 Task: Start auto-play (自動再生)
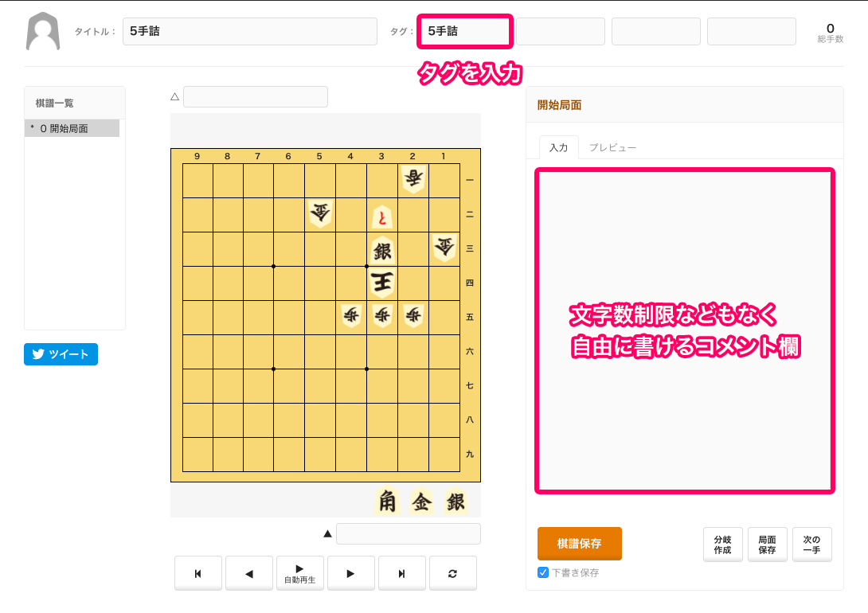tap(299, 573)
